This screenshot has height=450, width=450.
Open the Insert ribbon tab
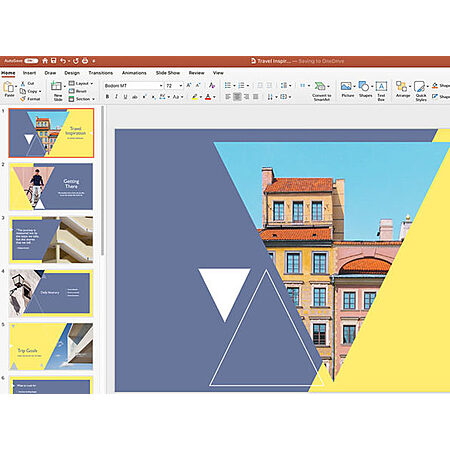[x=29, y=73]
